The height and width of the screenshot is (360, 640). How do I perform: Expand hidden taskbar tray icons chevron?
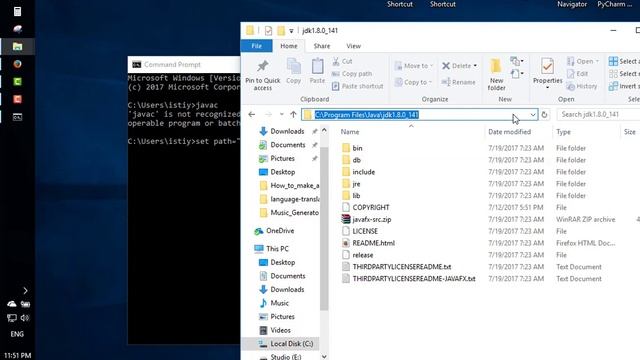(25, 291)
